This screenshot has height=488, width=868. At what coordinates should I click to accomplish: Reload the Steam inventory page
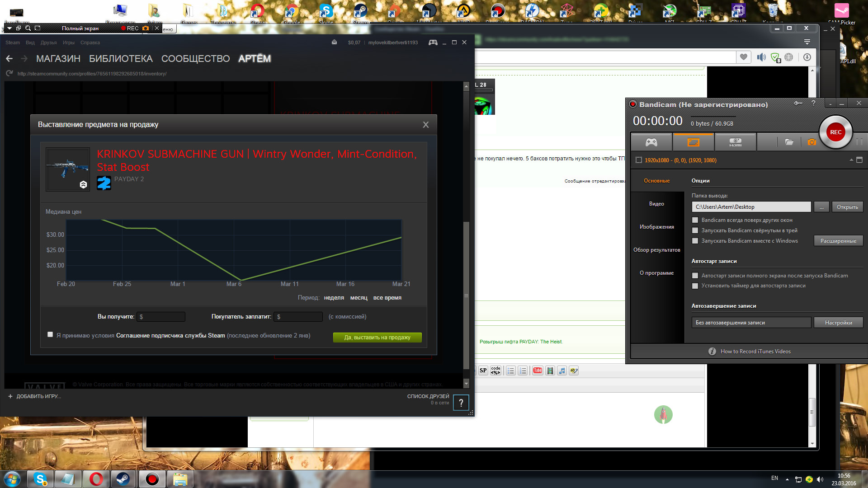9,73
